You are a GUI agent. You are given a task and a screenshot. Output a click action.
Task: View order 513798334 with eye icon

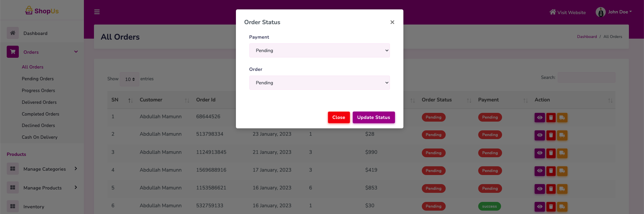[539, 135]
